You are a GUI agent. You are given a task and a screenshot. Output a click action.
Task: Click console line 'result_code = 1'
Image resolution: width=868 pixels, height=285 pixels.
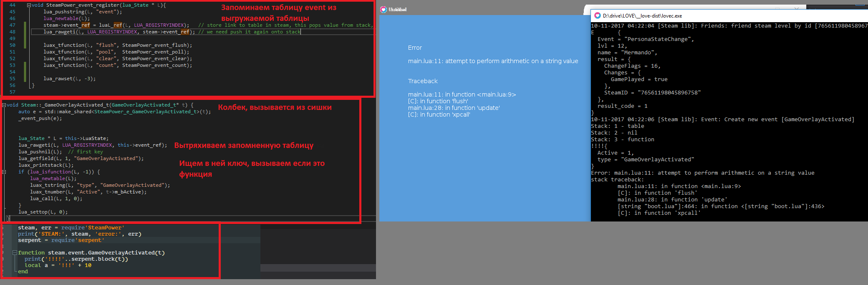click(623, 106)
